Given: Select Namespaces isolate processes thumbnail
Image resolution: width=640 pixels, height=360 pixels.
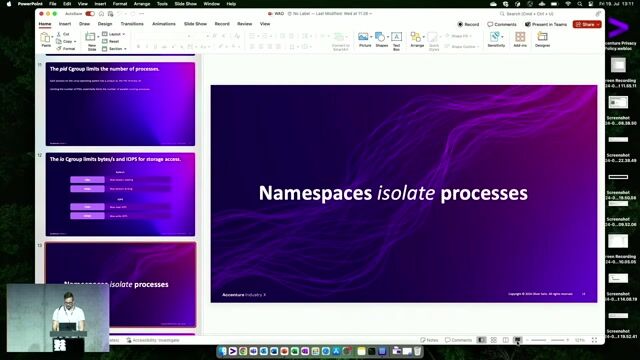Looking at the screenshot, I should click(x=120, y=284).
